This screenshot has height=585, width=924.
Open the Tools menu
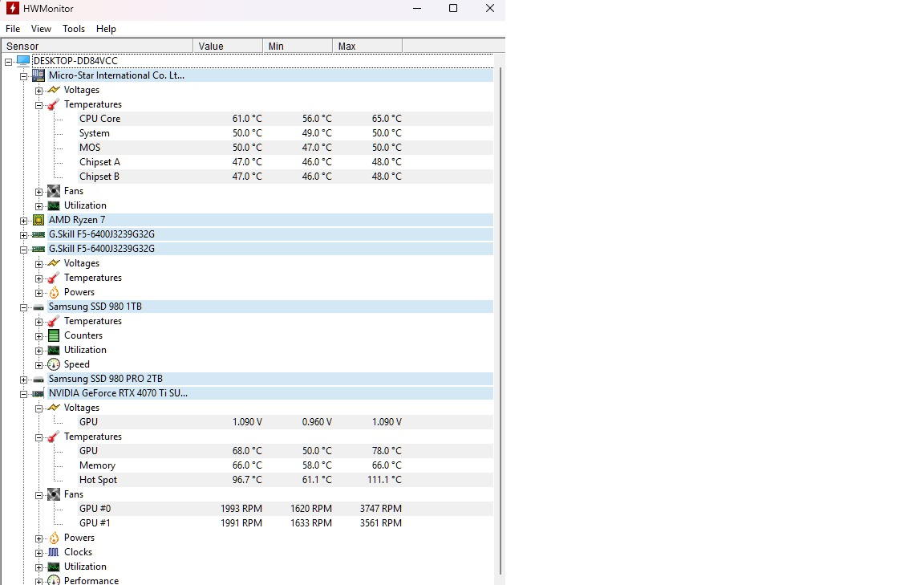pyautogui.click(x=74, y=29)
